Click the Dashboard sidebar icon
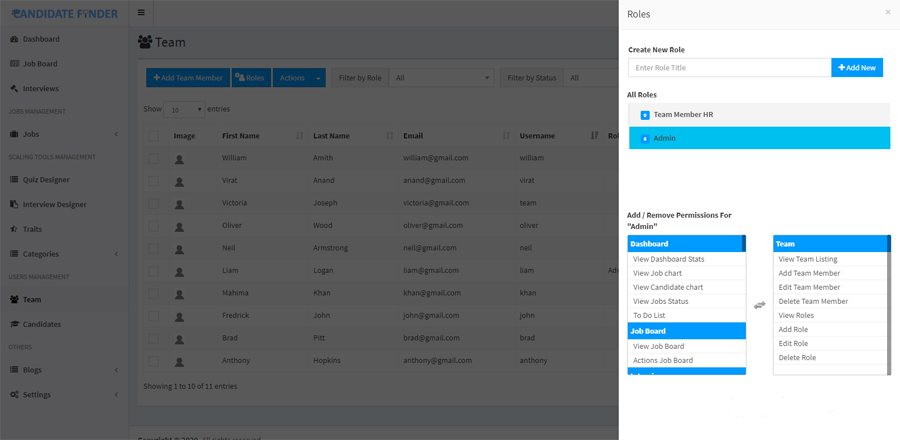This screenshot has width=900, height=440. pyautogui.click(x=14, y=39)
